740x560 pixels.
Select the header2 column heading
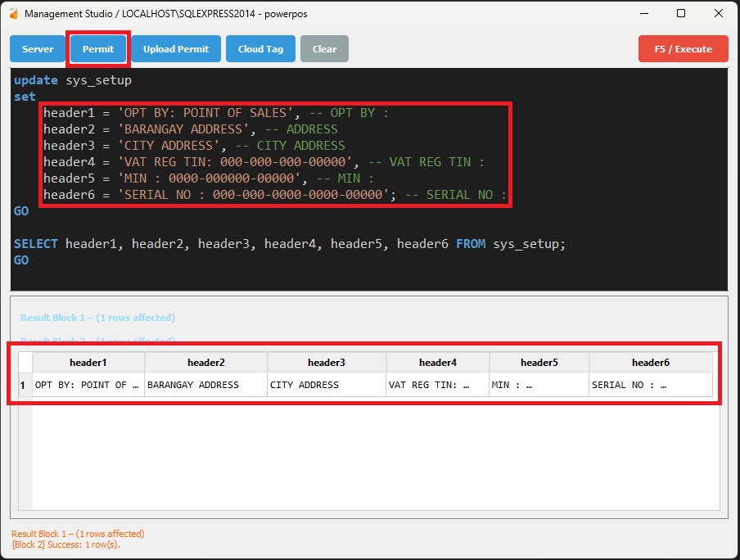pyautogui.click(x=205, y=363)
